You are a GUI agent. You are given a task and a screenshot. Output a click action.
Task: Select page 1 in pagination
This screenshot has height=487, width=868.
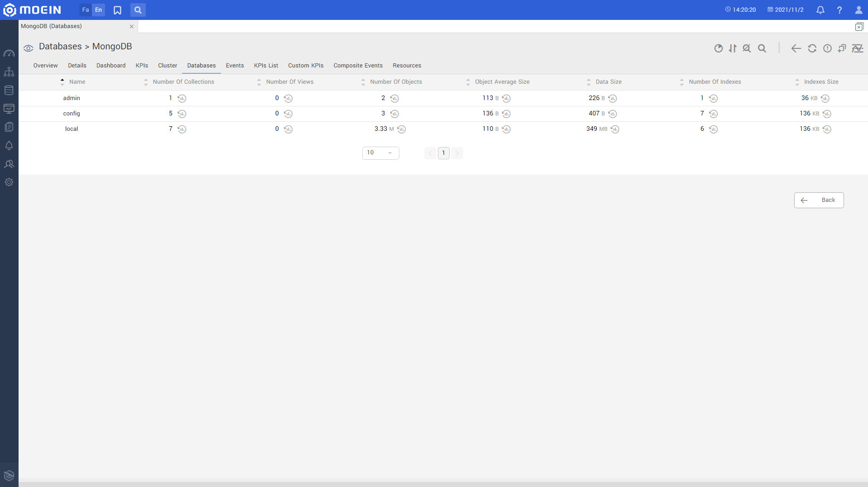click(x=444, y=153)
